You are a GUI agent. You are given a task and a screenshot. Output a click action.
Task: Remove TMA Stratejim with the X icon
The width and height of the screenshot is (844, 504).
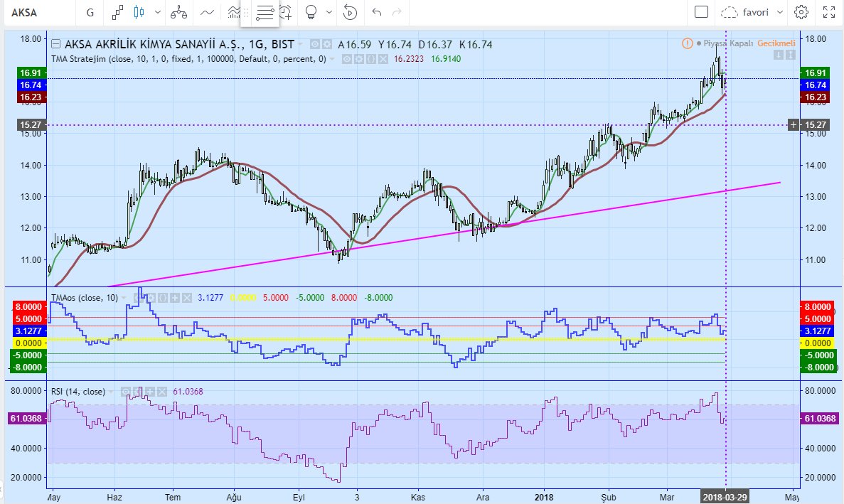point(383,58)
